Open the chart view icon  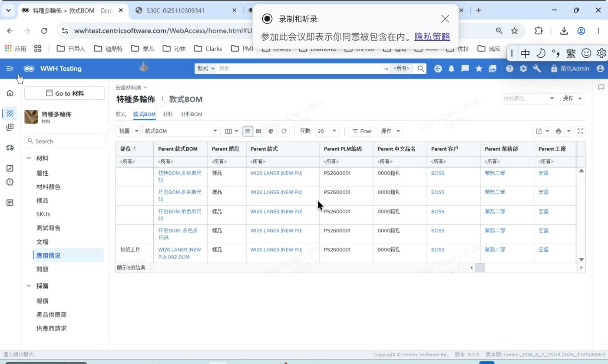point(271,131)
